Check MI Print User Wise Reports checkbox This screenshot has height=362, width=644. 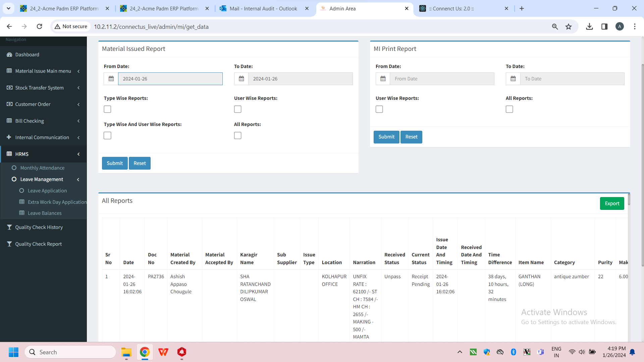tap(379, 109)
